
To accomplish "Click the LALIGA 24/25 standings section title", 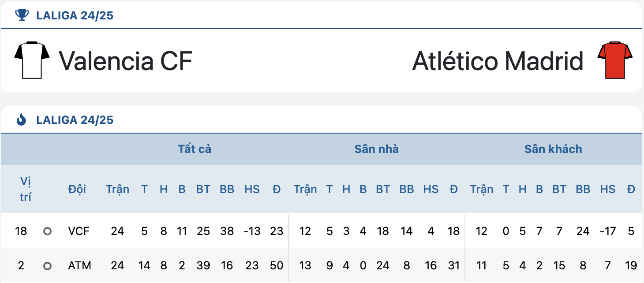I will 75,119.
